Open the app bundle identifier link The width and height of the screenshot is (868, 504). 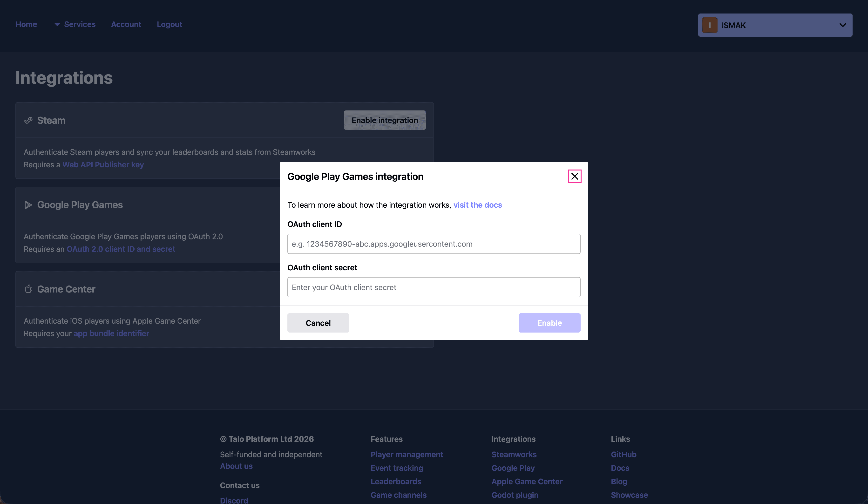(111, 334)
